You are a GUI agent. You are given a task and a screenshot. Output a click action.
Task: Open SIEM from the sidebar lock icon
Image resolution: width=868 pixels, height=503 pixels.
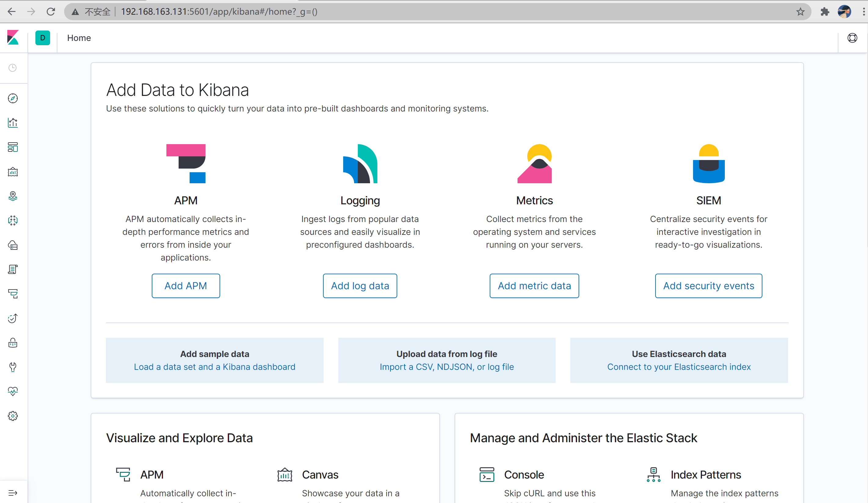(13, 343)
